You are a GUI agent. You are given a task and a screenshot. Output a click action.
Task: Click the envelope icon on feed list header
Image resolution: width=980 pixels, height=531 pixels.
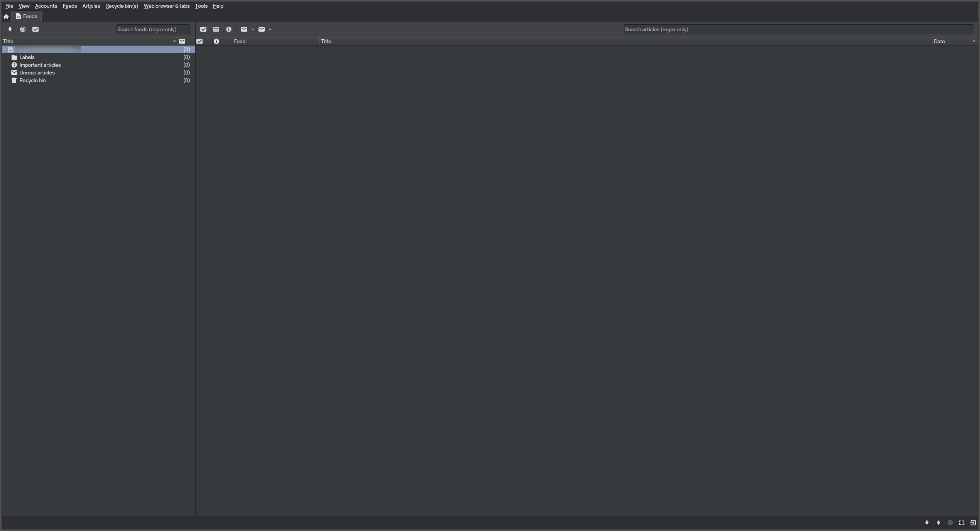pyautogui.click(x=182, y=41)
